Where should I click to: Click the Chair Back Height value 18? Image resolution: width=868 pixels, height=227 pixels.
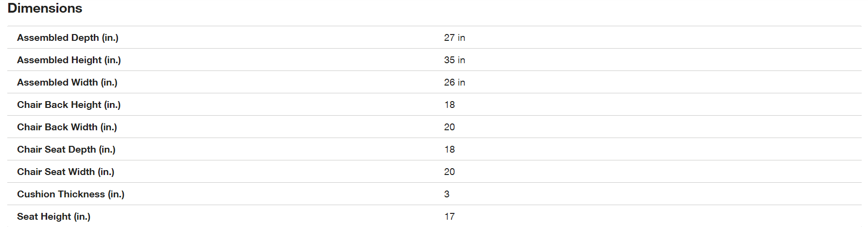[450, 105]
